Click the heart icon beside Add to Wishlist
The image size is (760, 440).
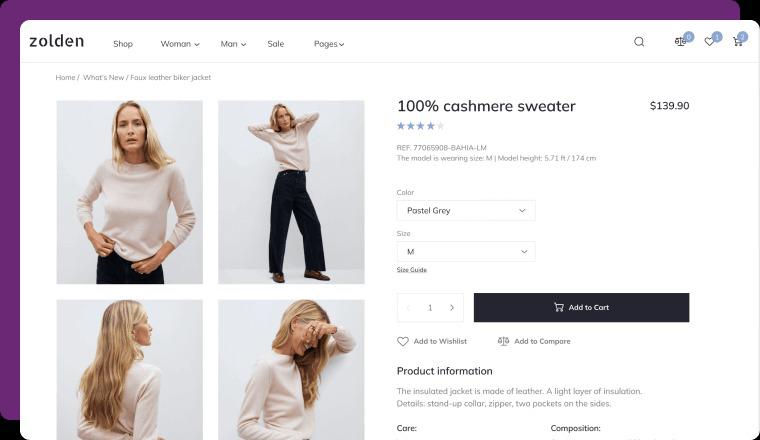point(403,341)
